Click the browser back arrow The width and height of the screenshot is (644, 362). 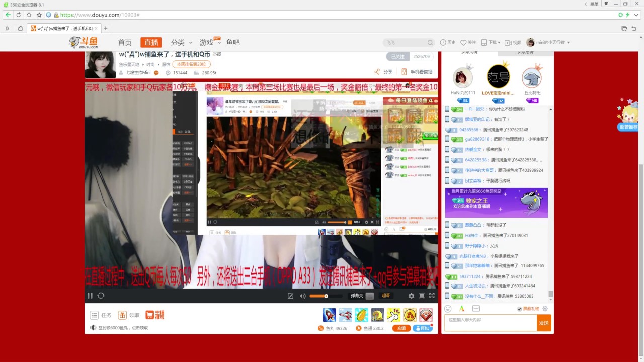pyautogui.click(x=8, y=15)
